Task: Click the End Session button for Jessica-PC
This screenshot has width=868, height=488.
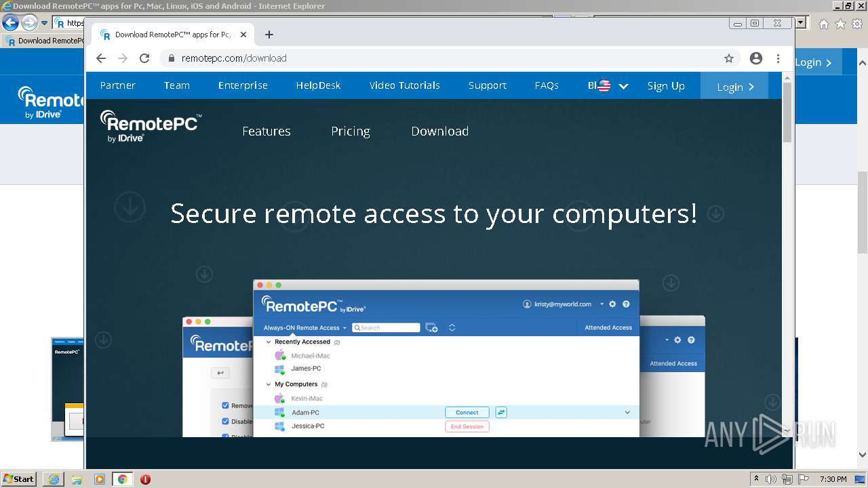Action: point(467,426)
